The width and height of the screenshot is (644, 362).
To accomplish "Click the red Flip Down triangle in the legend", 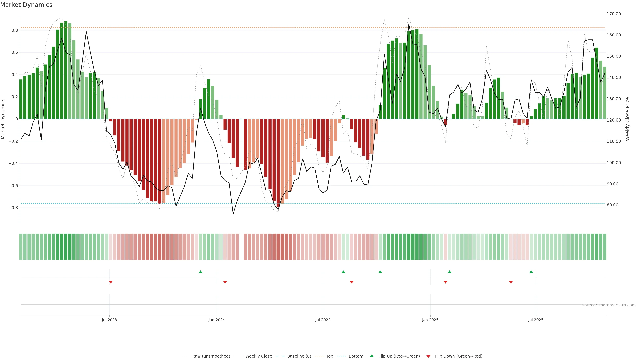I will (428, 356).
